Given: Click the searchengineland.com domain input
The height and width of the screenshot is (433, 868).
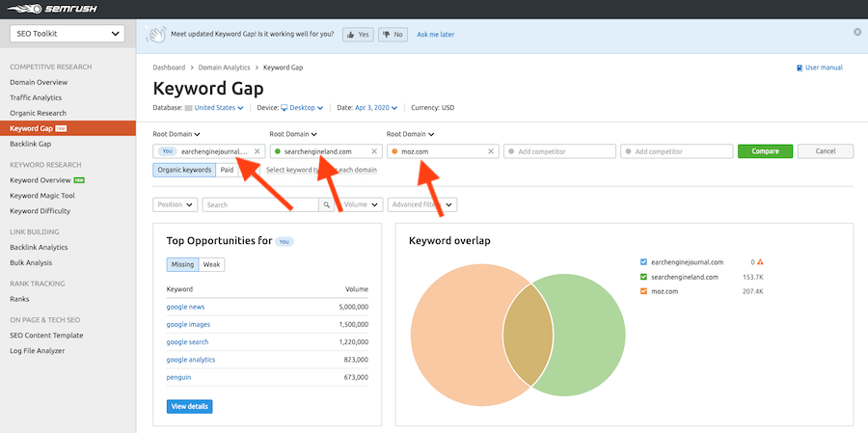Looking at the screenshot, I should [326, 151].
